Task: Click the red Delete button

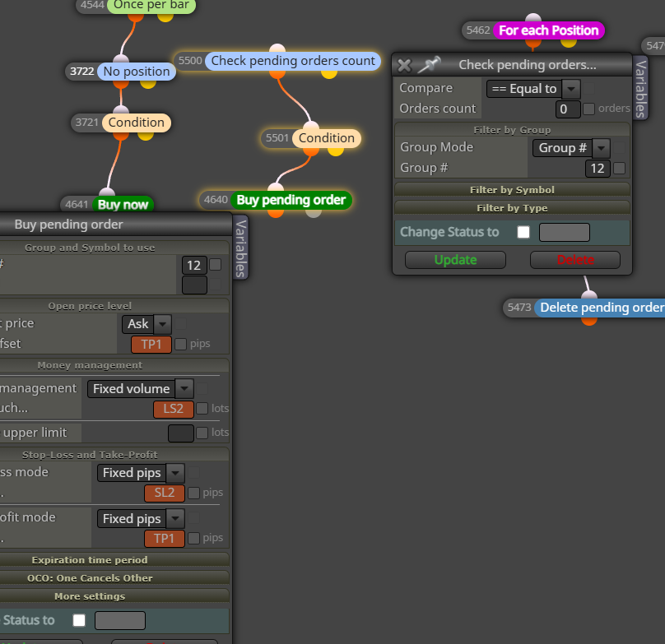Action: (x=575, y=260)
